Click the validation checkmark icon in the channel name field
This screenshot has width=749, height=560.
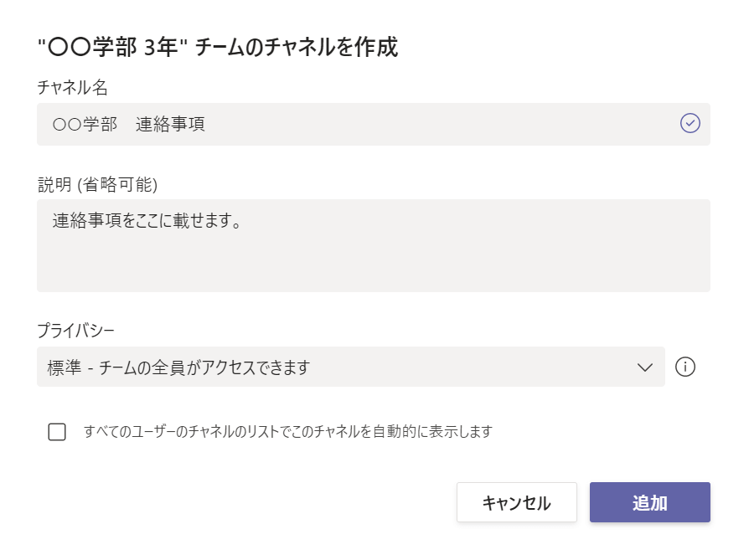tap(690, 123)
